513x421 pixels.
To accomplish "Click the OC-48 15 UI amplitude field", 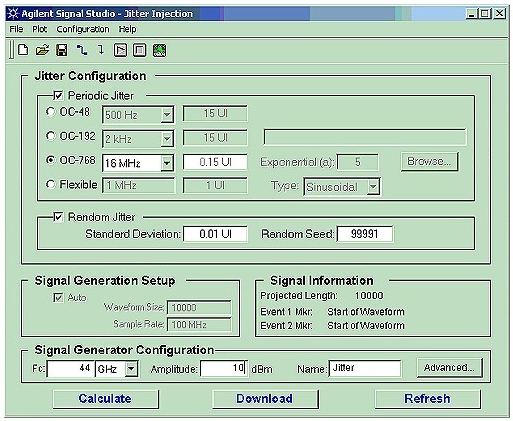I will pos(215,114).
